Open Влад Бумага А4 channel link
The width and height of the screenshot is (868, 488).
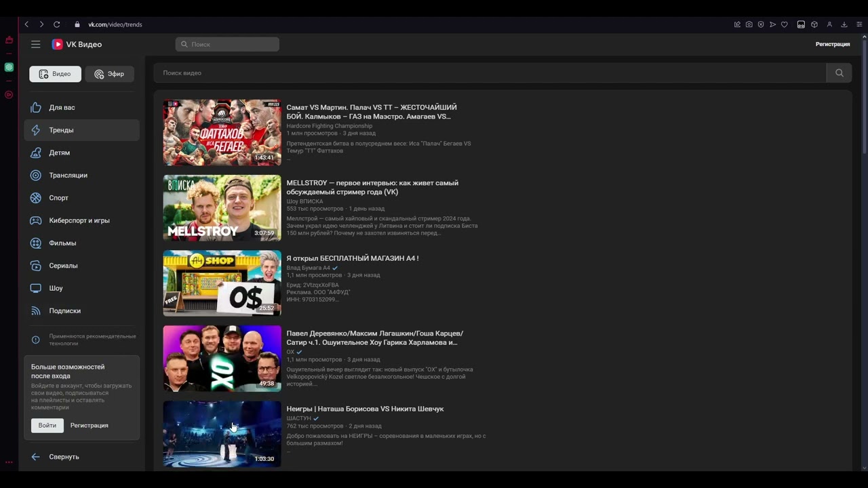coord(308,268)
